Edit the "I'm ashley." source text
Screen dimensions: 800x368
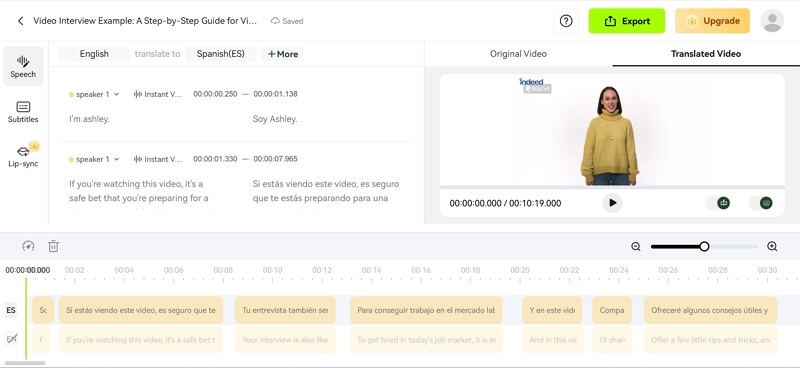(89, 119)
